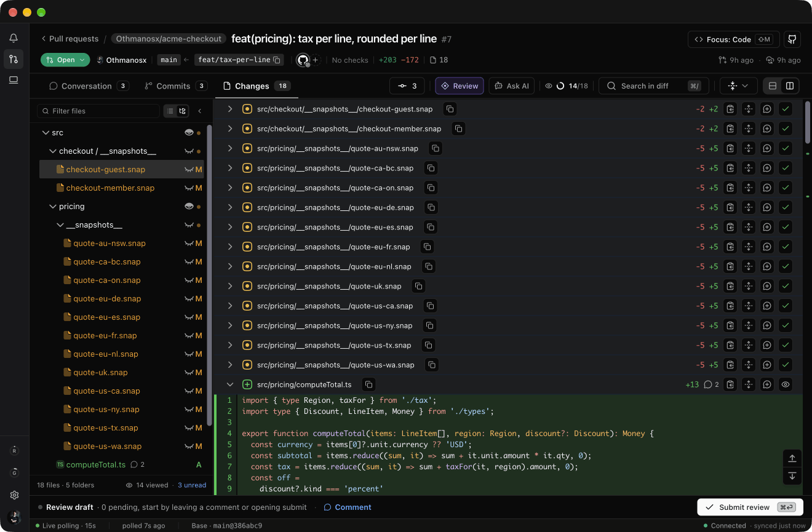This screenshot has height=532, width=812.
Task: Click the expand-context icon on quote-ca-bc.snap row
Action: coord(748,168)
